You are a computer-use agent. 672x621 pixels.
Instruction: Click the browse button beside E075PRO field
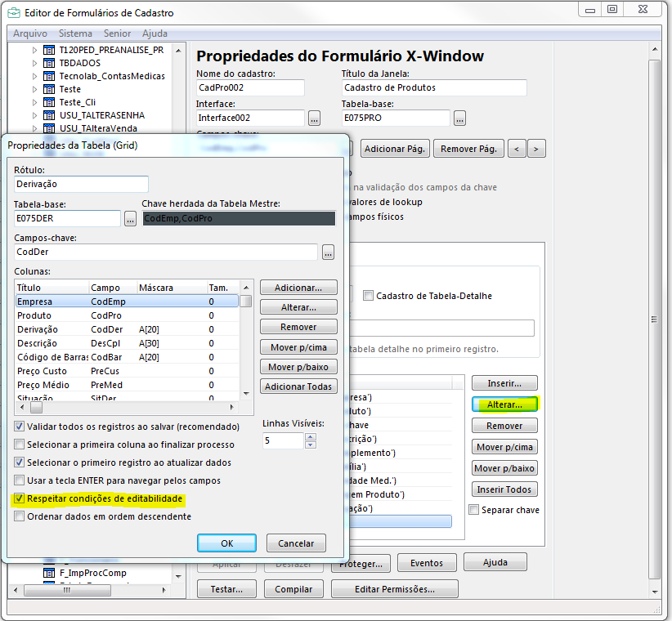460,118
